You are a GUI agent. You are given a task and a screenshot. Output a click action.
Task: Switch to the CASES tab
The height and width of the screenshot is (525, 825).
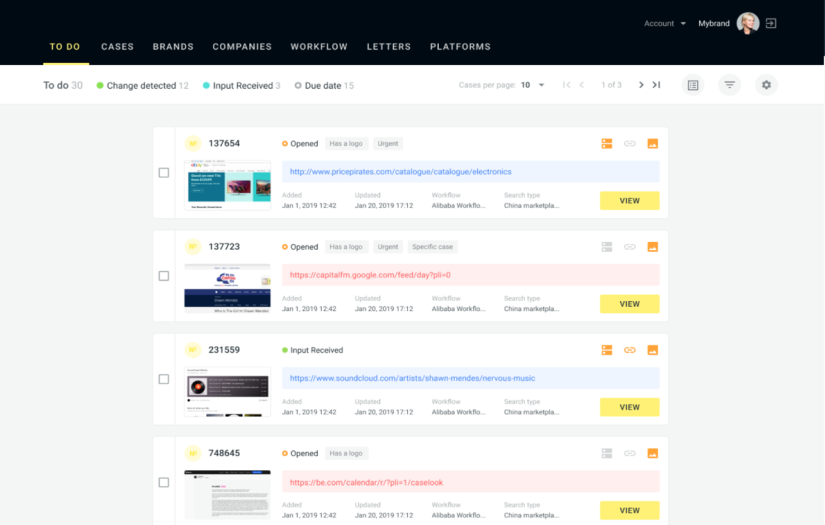pos(117,47)
